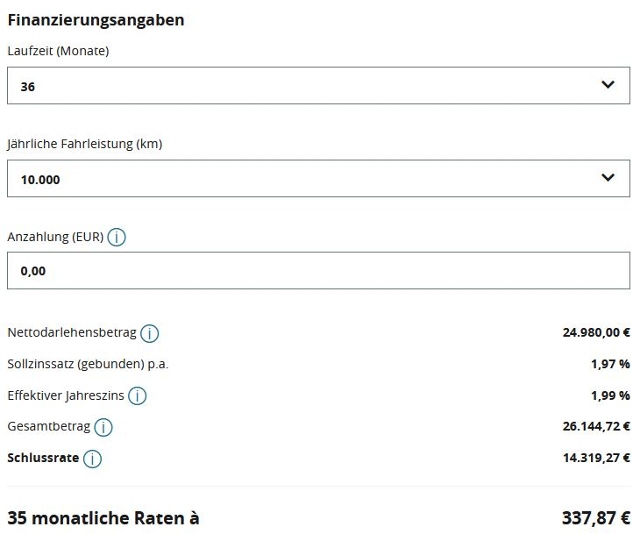Focus the Anzahlung input field with 0,00
The height and width of the screenshot is (534, 640).
tap(318, 271)
